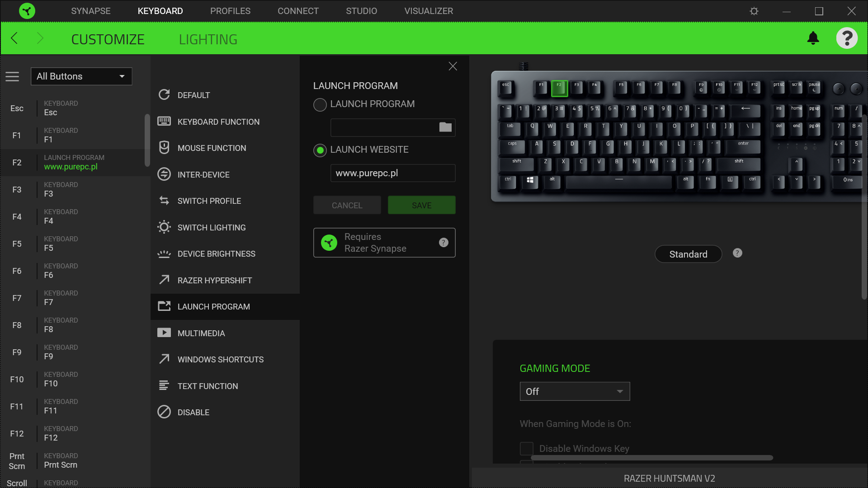Enable Disable Windows Key checkbox
The height and width of the screenshot is (488, 868).
coord(527,448)
